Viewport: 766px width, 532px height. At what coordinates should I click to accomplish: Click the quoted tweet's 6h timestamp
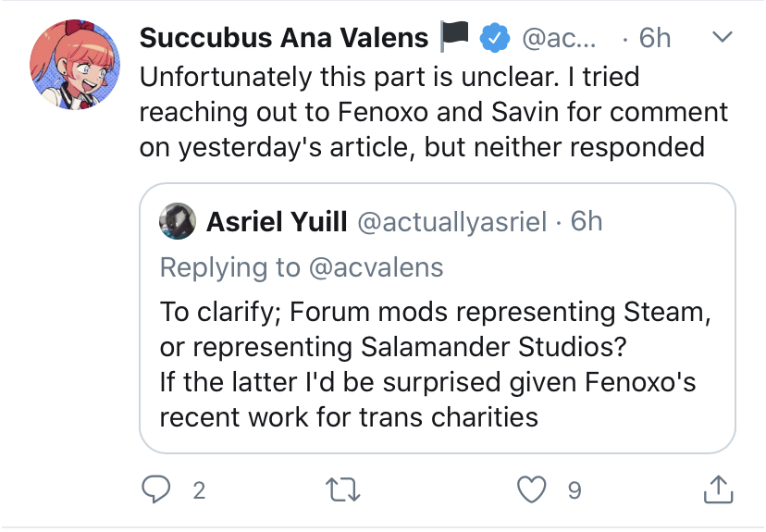[587, 221]
